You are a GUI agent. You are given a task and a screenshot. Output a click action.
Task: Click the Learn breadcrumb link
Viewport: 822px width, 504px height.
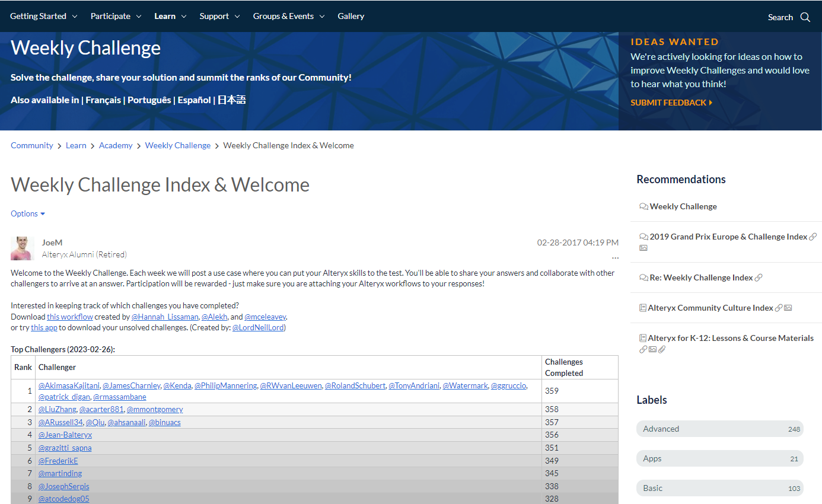click(x=76, y=145)
